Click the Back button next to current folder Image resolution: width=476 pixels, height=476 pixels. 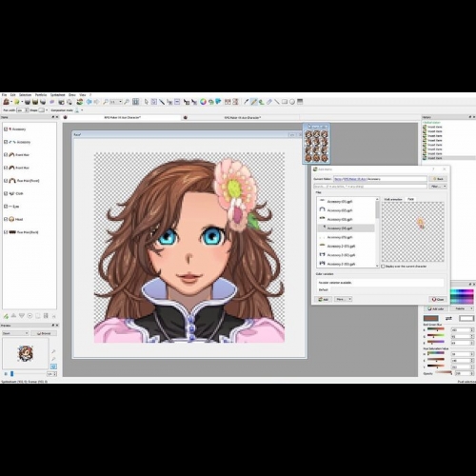click(x=438, y=179)
